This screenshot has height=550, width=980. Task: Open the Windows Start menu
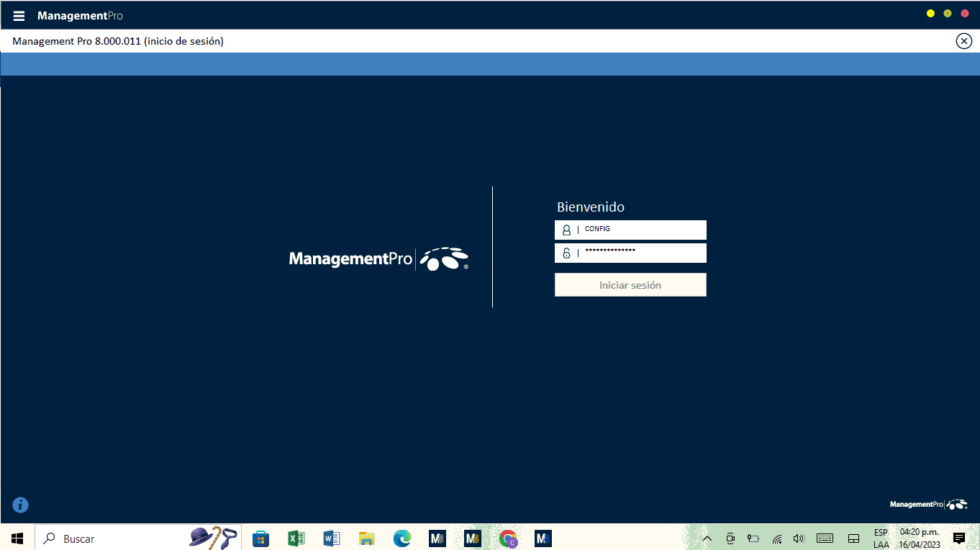(x=17, y=538)
